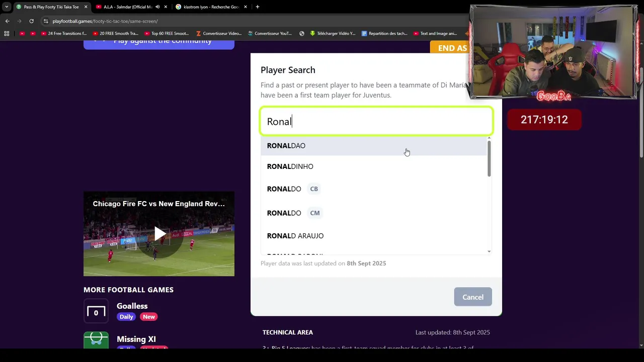Choose RONALDO tagged CB

click(x=374, y=189)
